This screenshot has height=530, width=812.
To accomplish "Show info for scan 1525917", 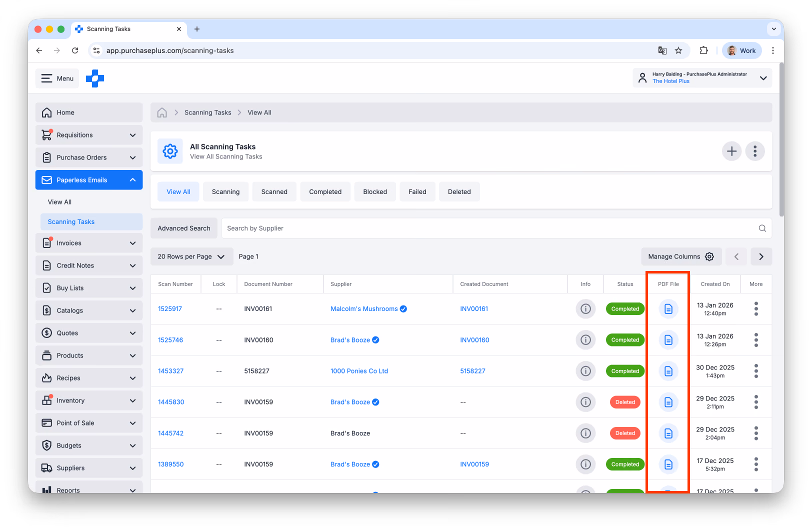I will [x=585, y=309].
